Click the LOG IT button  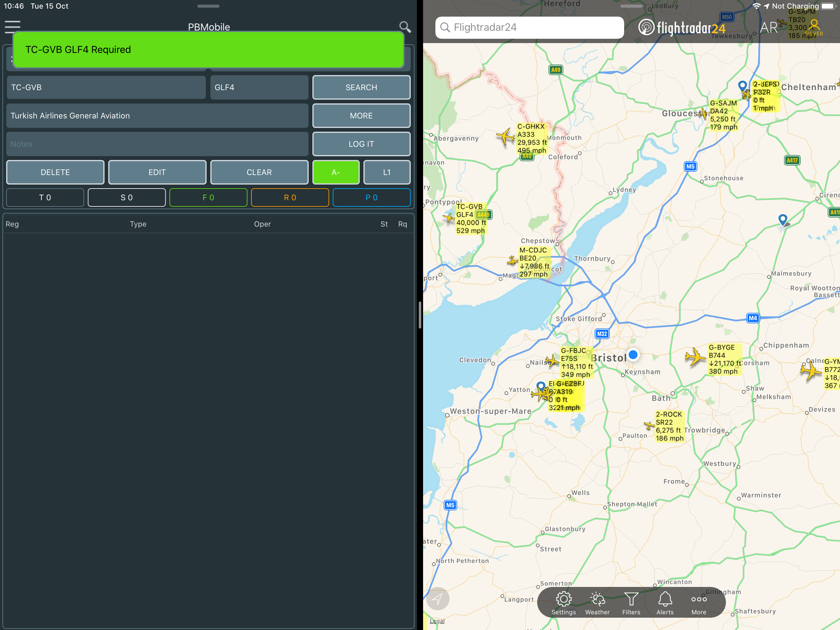click(x=361, y=144)
